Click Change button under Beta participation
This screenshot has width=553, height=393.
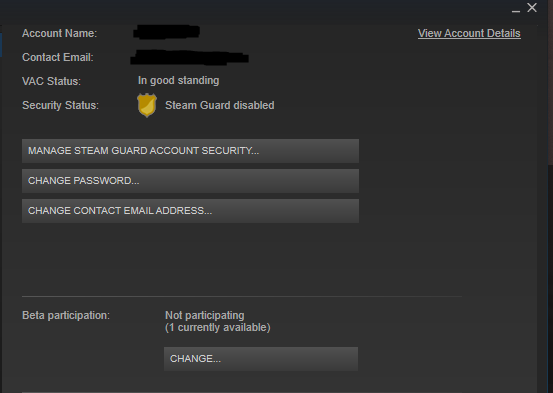point(261,359)
